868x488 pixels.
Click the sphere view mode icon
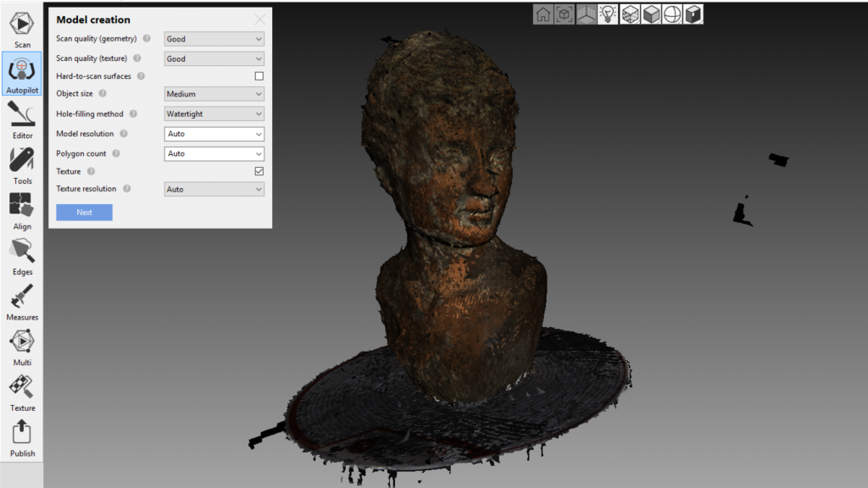pos(672,14)
